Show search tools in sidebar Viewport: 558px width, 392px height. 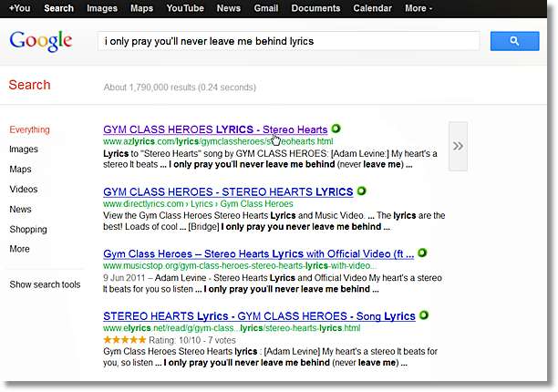(x=45, y=284)
